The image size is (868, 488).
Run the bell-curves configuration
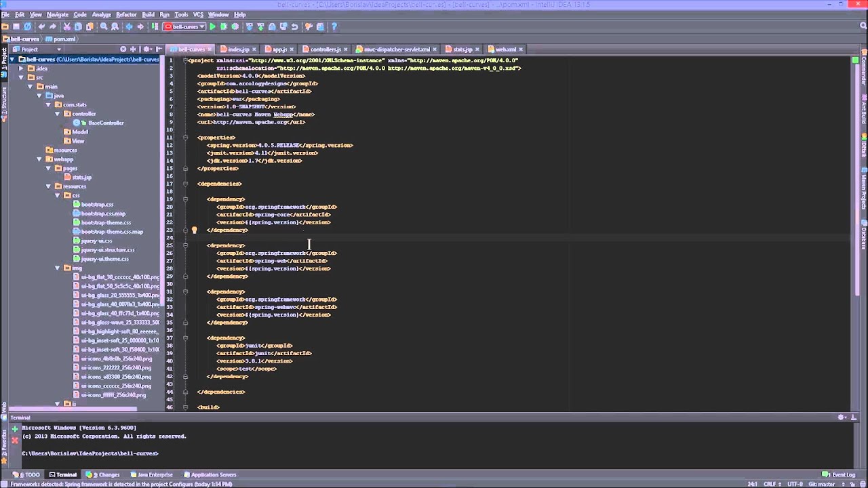pyautogui.click(x=212, y=26)
